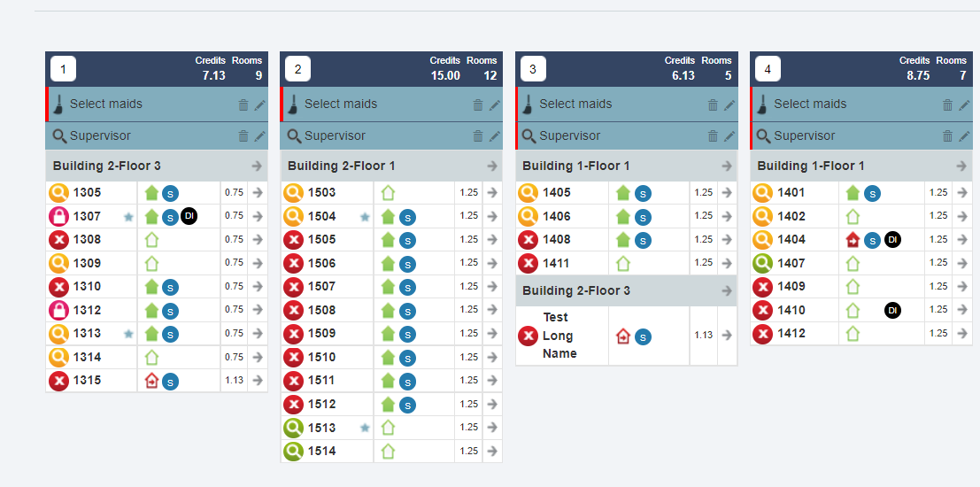Click the outlined green house for room 1308
Screen dimensions: 980x487
click(151, 239)
